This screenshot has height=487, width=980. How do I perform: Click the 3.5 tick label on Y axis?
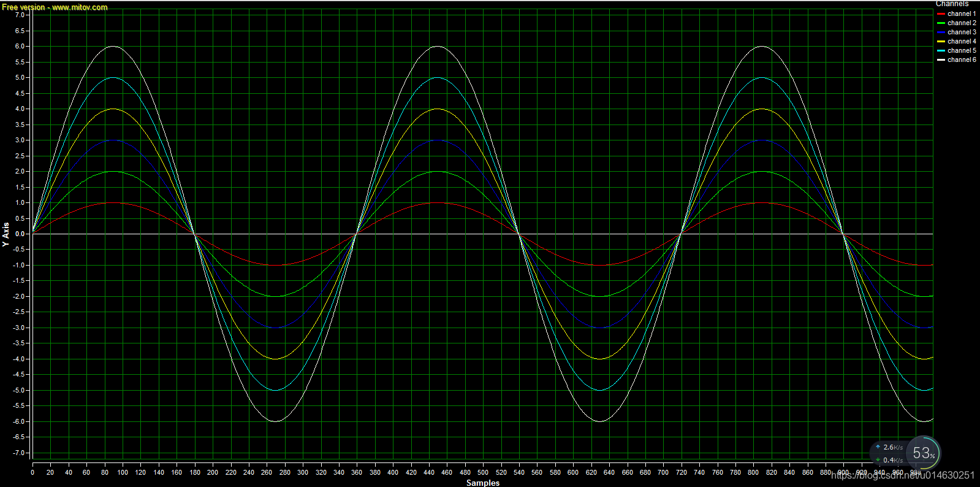click(x=20, y=125)
